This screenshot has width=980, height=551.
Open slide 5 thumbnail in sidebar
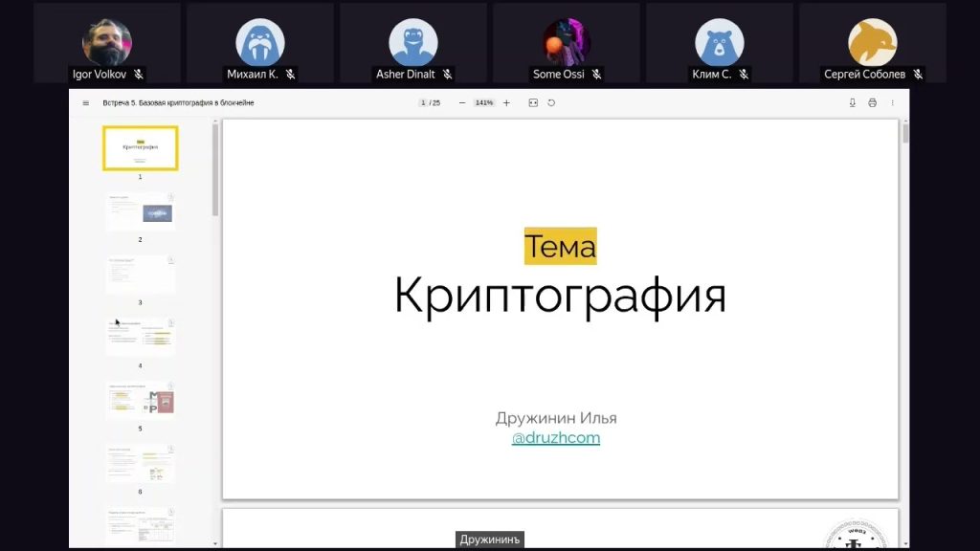(140, 401)
